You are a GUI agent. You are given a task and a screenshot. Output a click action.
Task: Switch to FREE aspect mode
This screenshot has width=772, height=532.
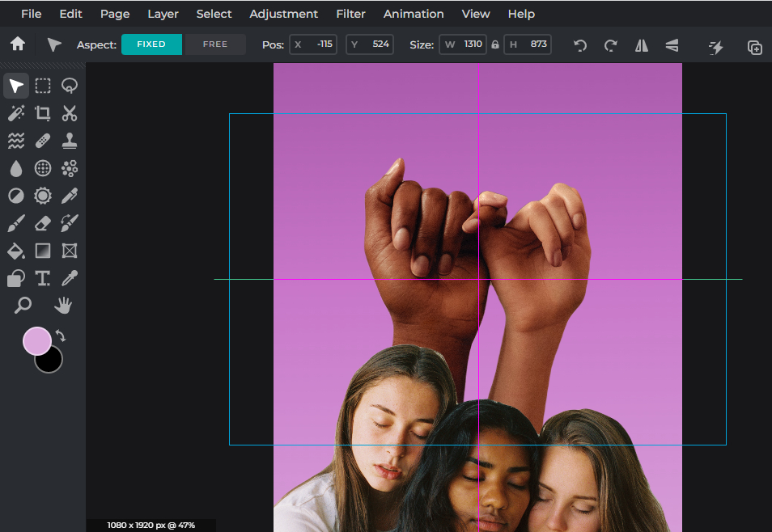(215, 44)
